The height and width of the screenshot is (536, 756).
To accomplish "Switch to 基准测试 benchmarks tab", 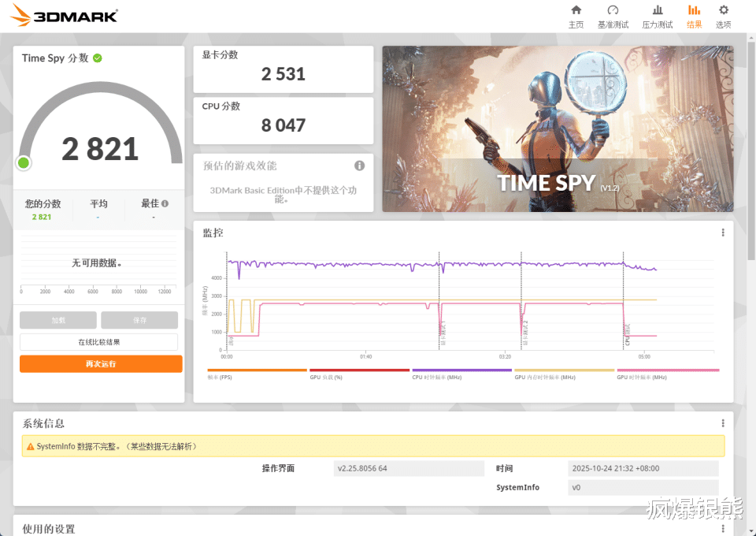I will click(x=613, y=17).
